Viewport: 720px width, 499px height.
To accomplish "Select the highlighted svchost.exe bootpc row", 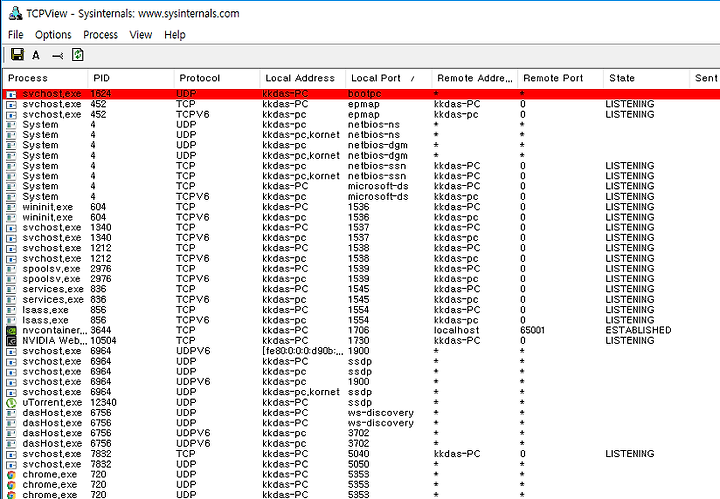I will pyautogui.click(x=361, y=94).
